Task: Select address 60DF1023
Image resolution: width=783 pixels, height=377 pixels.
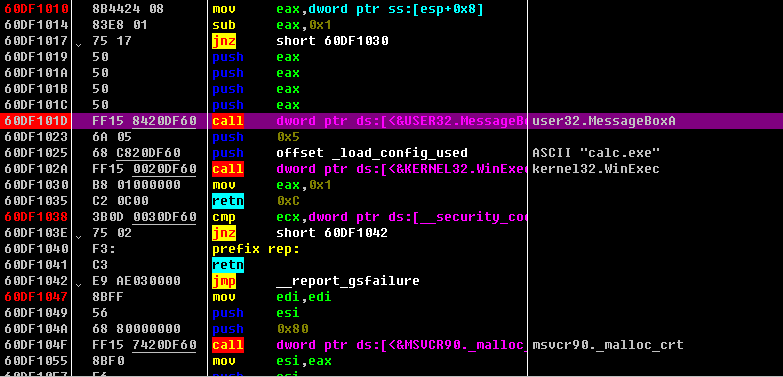Action: [x=36, y=137]
